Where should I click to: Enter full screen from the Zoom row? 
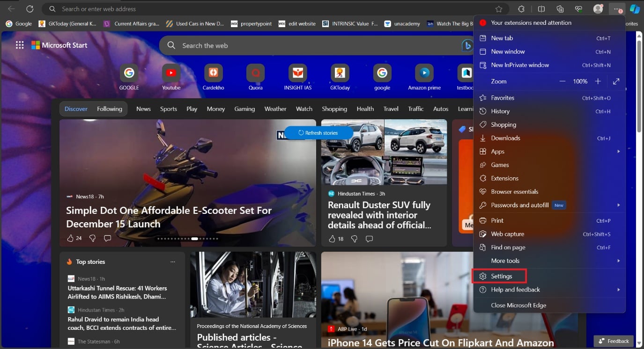click(616, 81)
